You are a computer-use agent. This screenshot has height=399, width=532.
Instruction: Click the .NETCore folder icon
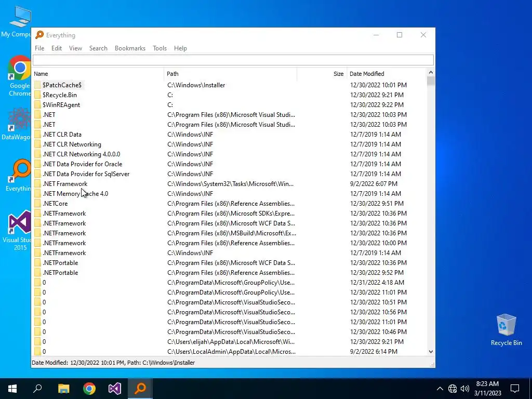[37, 204]
